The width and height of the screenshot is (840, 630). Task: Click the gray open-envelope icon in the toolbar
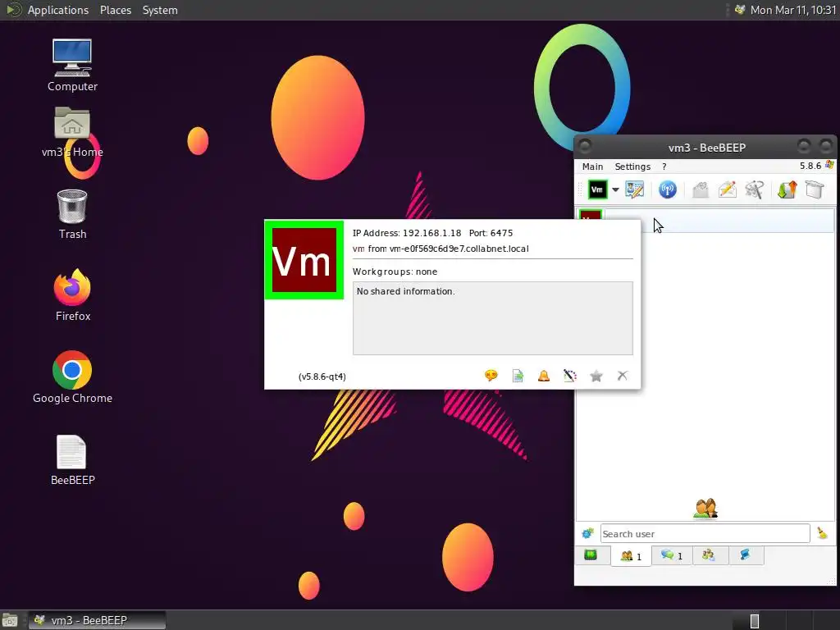(701, 189)
